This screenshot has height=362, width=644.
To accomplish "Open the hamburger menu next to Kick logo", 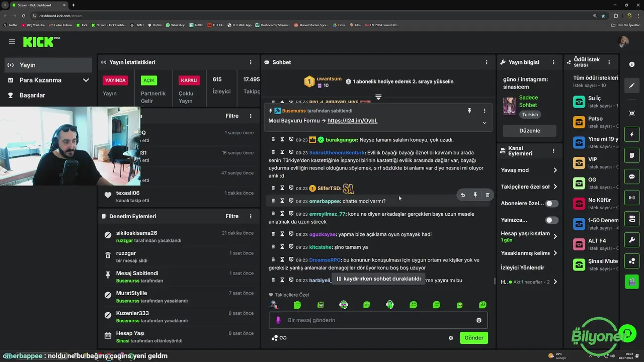I will point(12,42).
